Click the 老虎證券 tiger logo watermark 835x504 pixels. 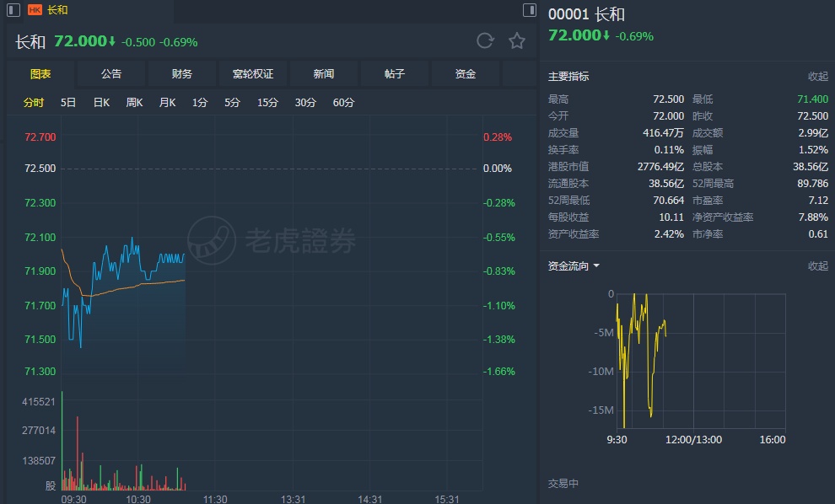(x=212, y=240)
